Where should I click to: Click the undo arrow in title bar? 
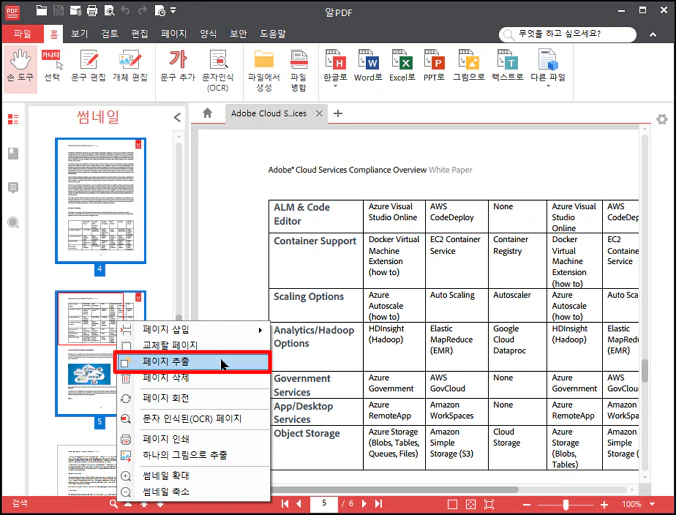pyautogui.click(x=125, y=10)
